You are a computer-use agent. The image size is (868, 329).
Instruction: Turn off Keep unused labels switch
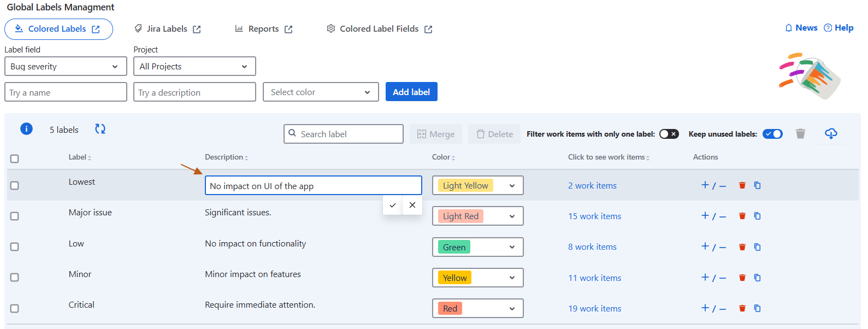point(772,134)
